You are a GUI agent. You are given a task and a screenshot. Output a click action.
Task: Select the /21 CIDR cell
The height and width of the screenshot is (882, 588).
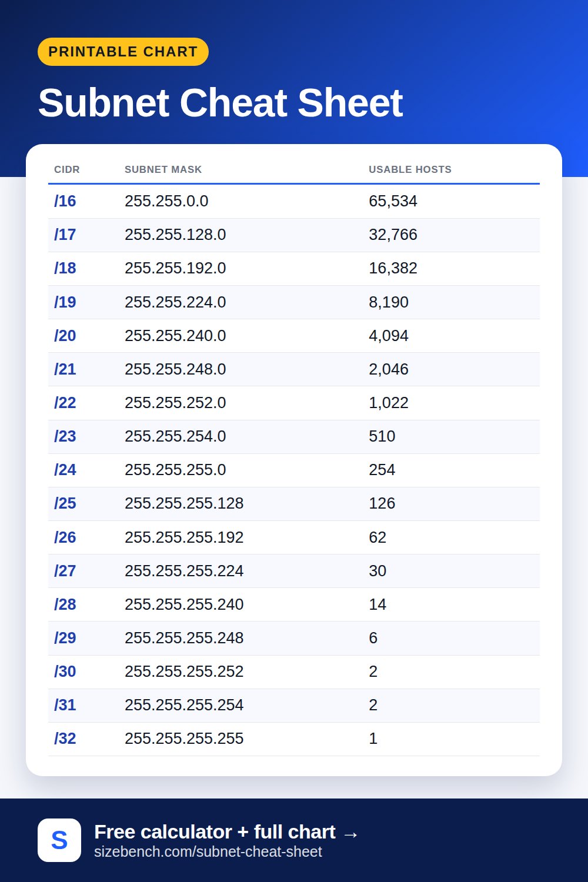65,369
